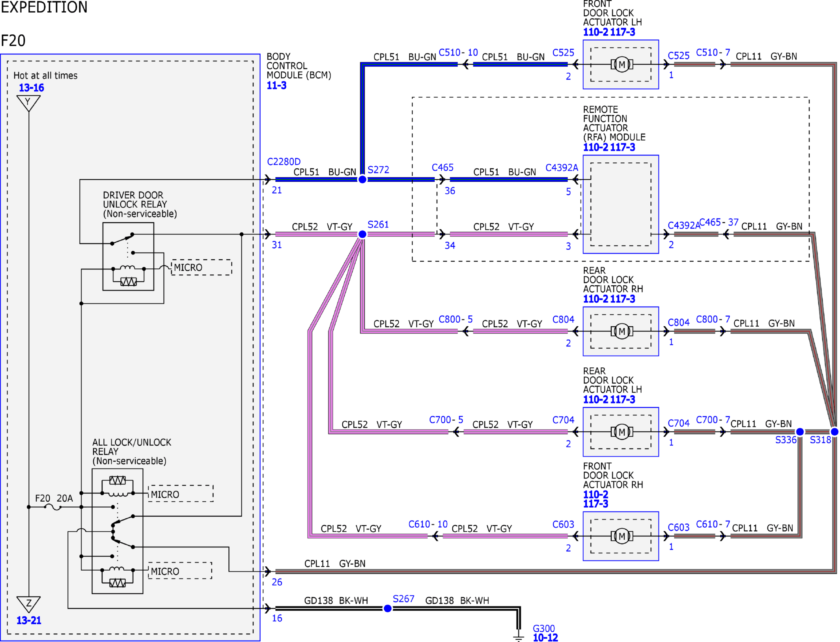Click the C800-7 connector label
This screenshot has width=840, height=642.
point(713,320)
